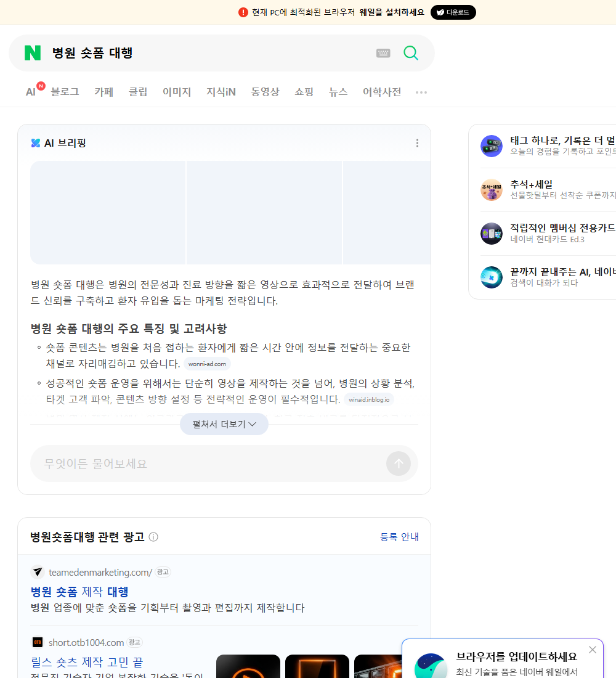Click the AI 브리핑 sparkle logo icon
Viewport: 616px width, 678px height.
pos(36,143)
